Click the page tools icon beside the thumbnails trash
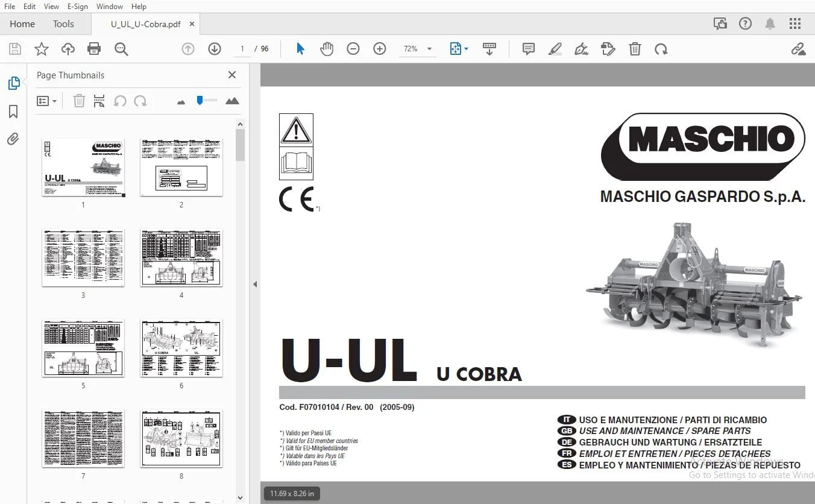 pos(99,101)
